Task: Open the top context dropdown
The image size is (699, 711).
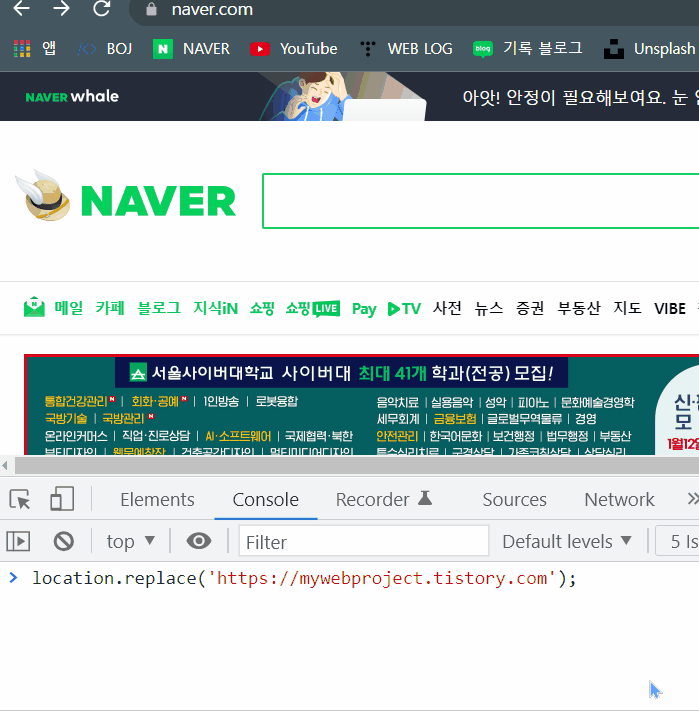Action: 130,541
